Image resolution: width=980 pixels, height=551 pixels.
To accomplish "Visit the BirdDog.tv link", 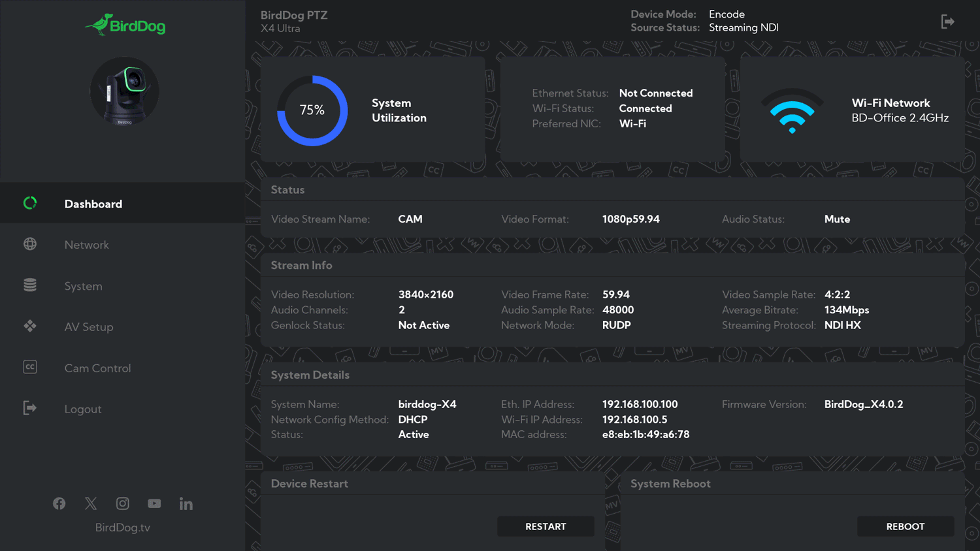I will pos(123,527).
